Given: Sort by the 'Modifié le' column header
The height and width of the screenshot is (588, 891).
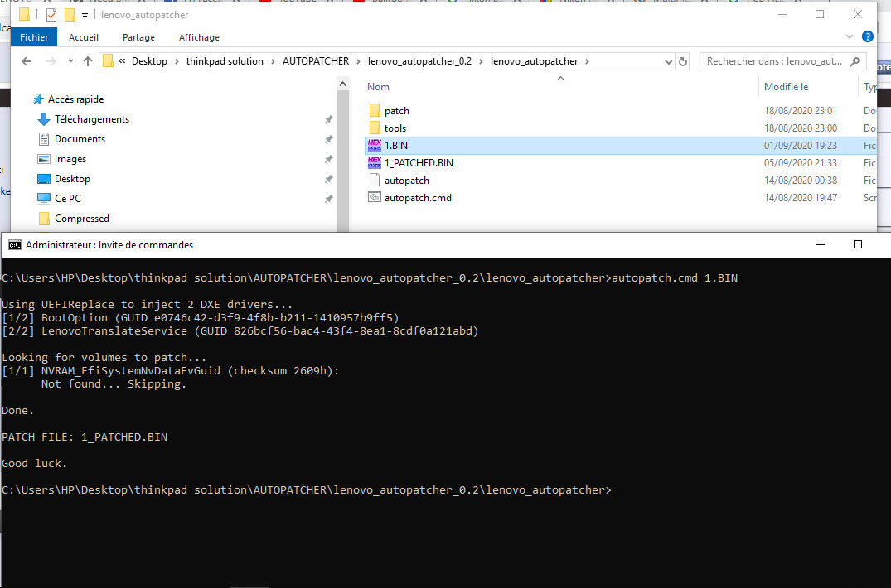Looking at the screenshot, I should pyautogui.click(x=786, y=87).
